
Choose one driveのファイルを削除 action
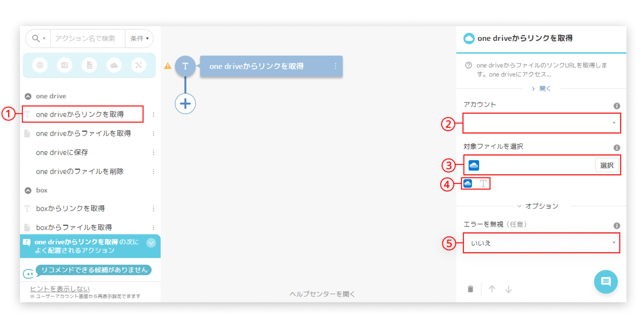tap(80, 171)
